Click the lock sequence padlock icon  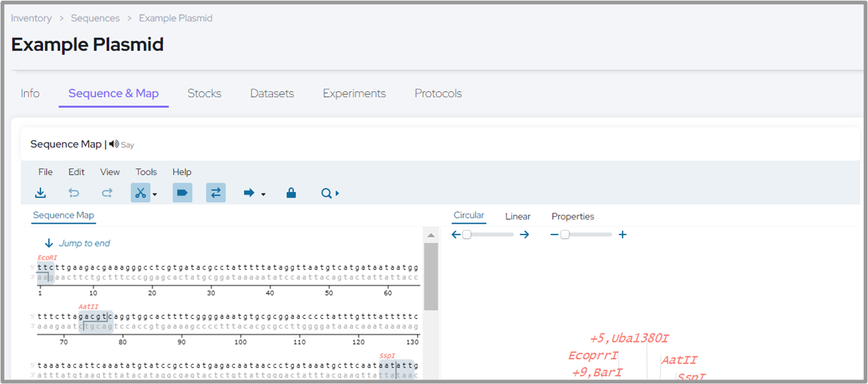pos(291,193)
